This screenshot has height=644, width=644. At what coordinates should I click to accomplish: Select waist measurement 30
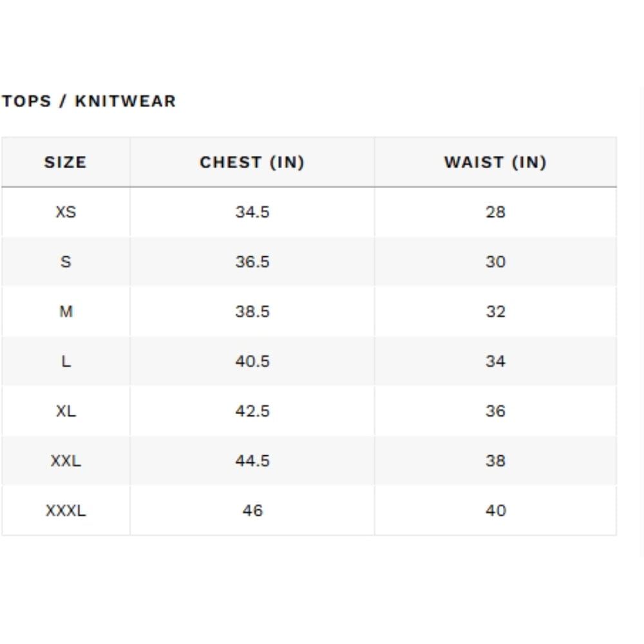[x=495, y=262]
